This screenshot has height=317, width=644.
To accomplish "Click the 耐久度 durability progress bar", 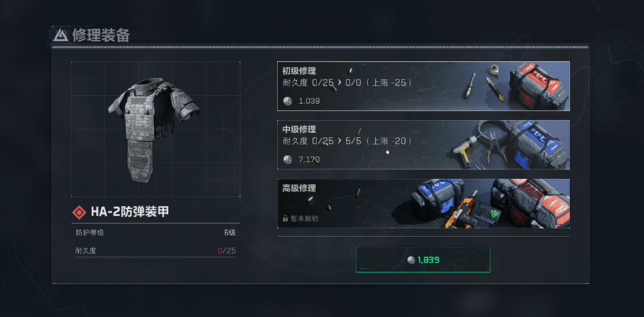I will (156, 258).
